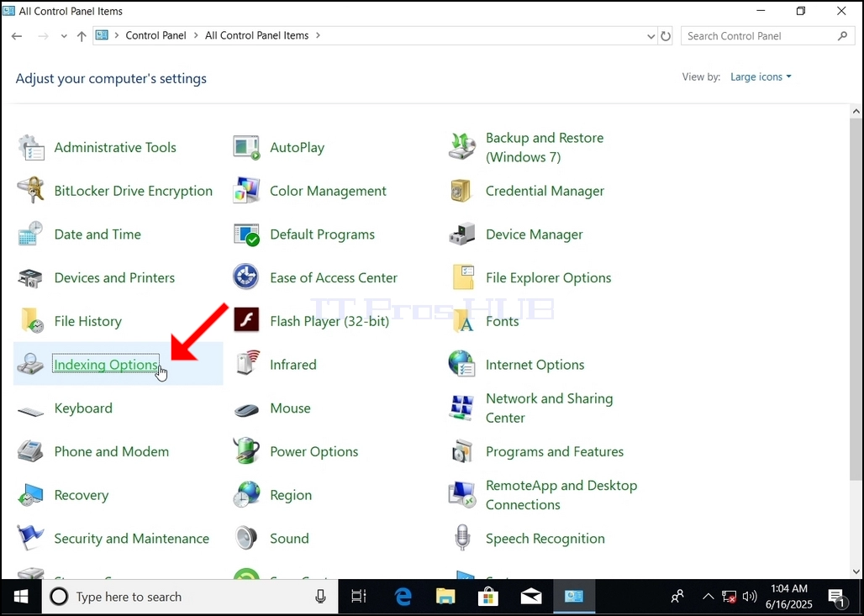The height and width of the screenshot is (616, 864).
Task: Open the Network and Sharing Center icon
Action: [461, 408]
